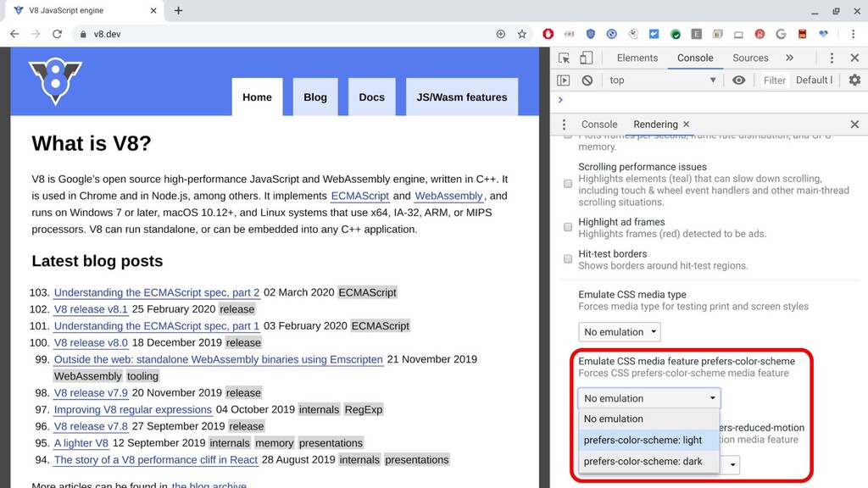
Task: Close the Rendering drawer tab
Action: click(x=687, y=124)
